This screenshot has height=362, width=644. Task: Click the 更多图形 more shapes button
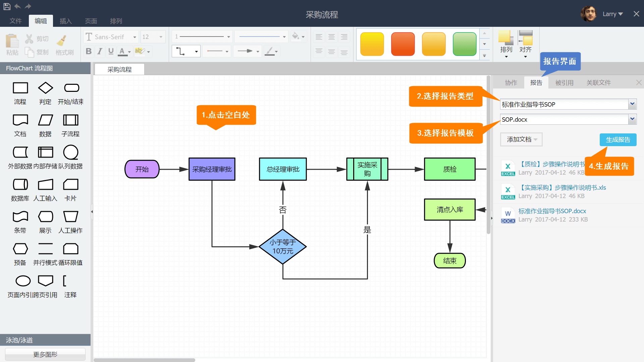click(45, 354)
